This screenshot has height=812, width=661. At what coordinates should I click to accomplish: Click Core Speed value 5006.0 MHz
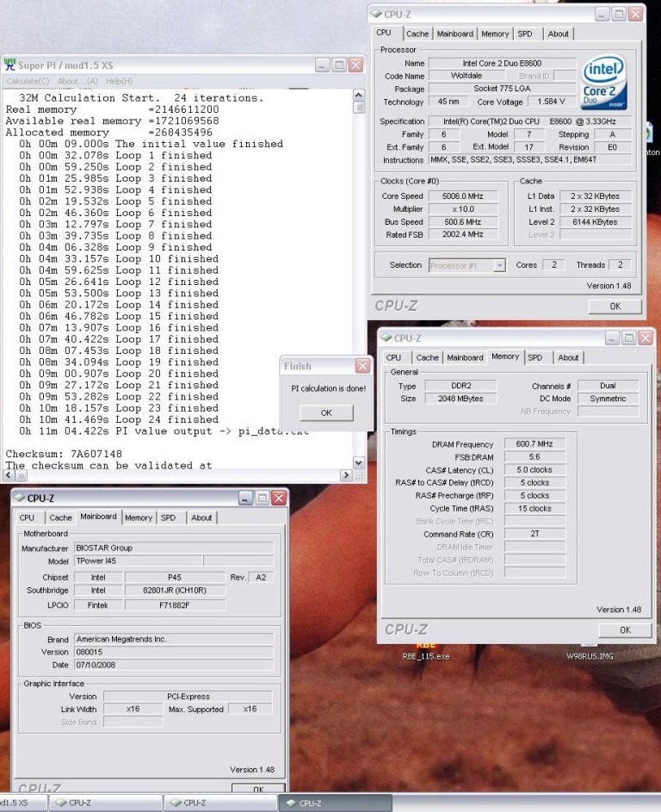(463, 196)
